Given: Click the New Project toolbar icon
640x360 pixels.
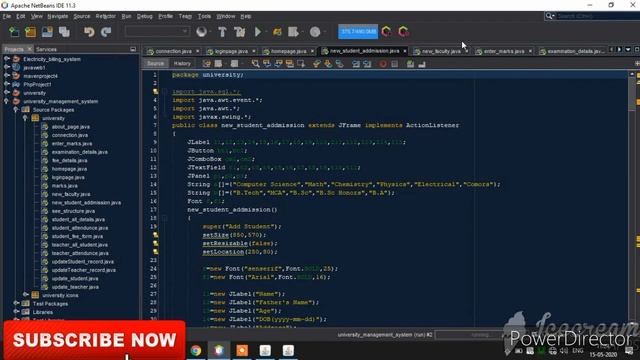Looking at the screenshot, I should (x=31, y=32).
